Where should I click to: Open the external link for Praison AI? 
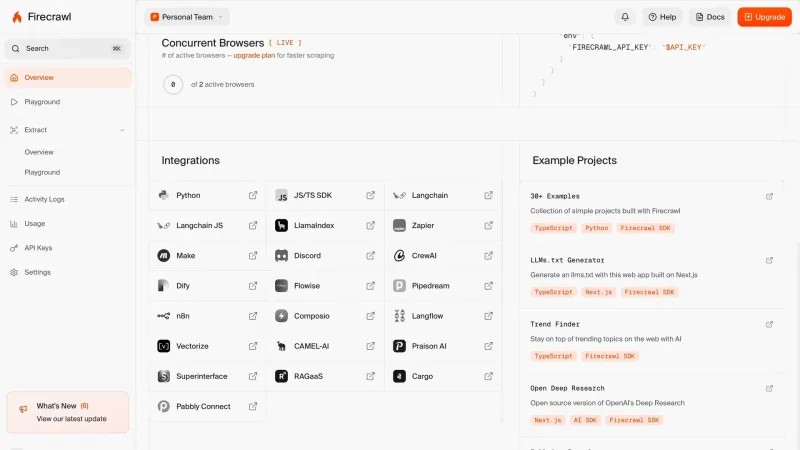point(488,346)
